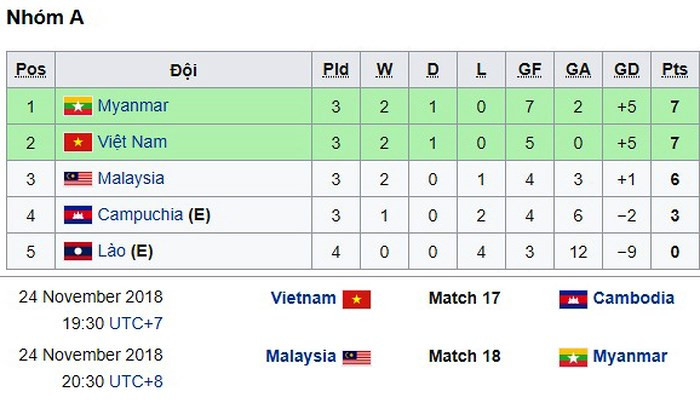The image size is (700, 403).
Task: Click the GD column header
Action: point(627,69)
